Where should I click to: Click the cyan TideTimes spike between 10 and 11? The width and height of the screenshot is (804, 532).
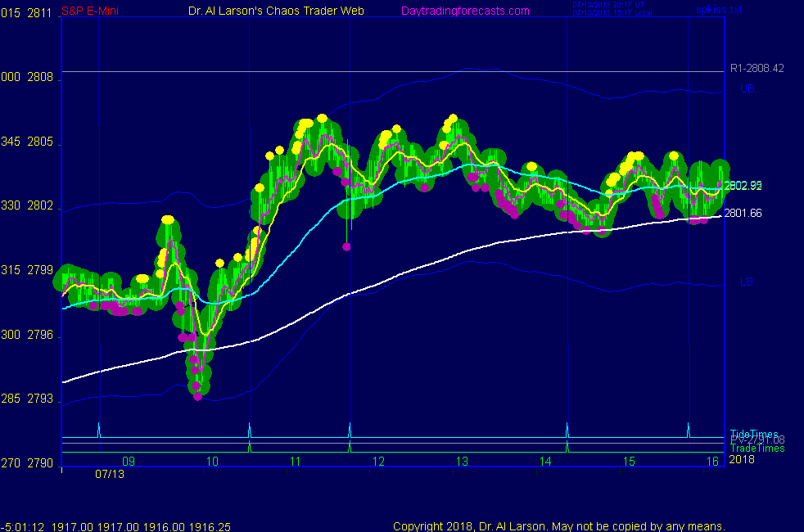249,430
